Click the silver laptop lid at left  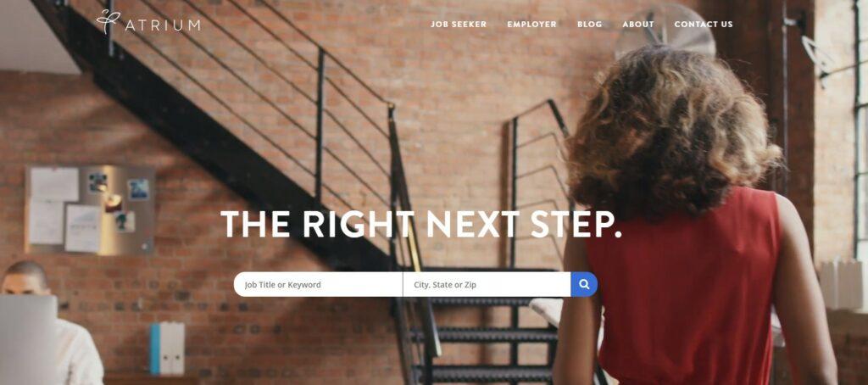point(28,339)
